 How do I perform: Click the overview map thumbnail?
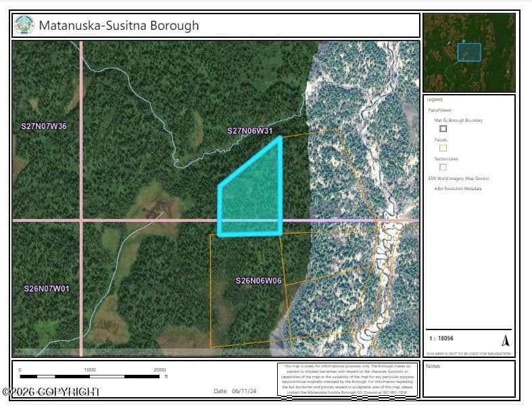pos(468,52)
